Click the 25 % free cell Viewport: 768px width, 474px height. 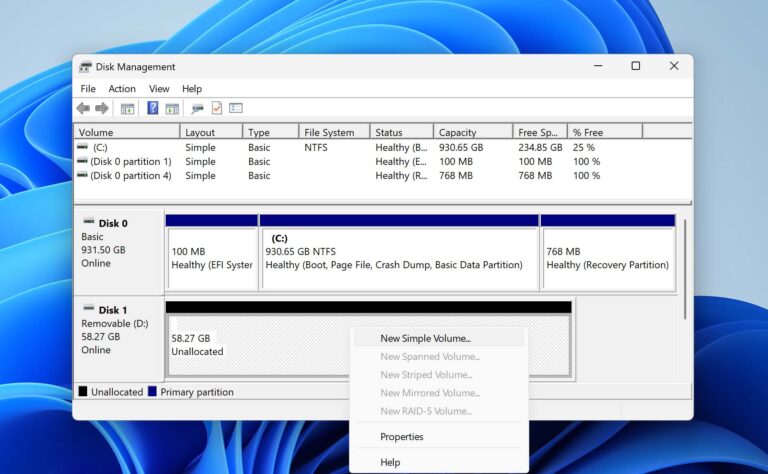[x=584, y=147]
